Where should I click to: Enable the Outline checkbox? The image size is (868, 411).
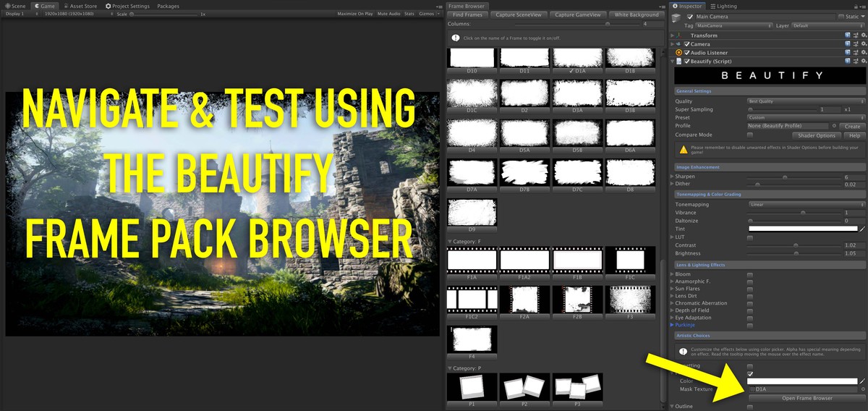pos(750,407)
